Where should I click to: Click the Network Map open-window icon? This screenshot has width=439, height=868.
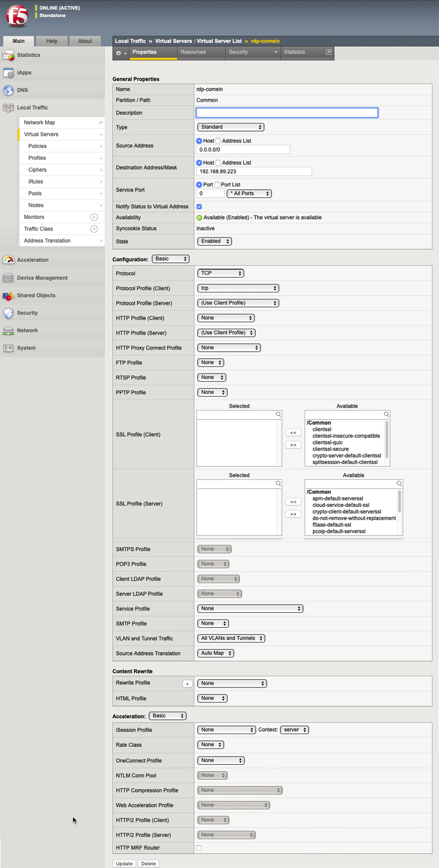point(100,122)
